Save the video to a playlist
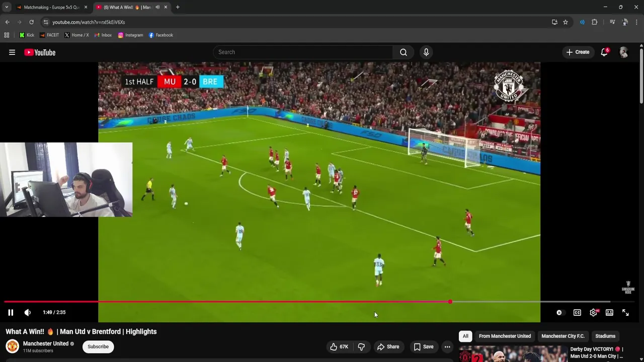Viewport: 644px width, 362px height. coord(423,346)
